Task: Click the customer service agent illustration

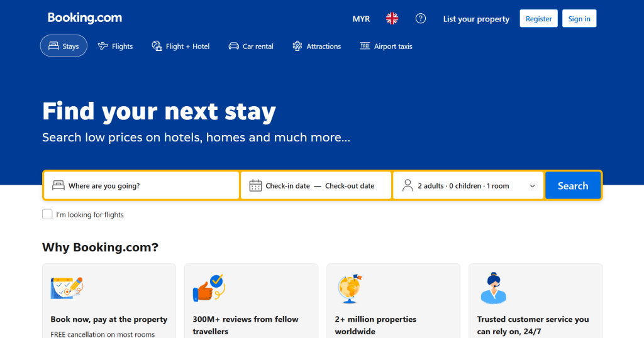Action: coord(493,288)
